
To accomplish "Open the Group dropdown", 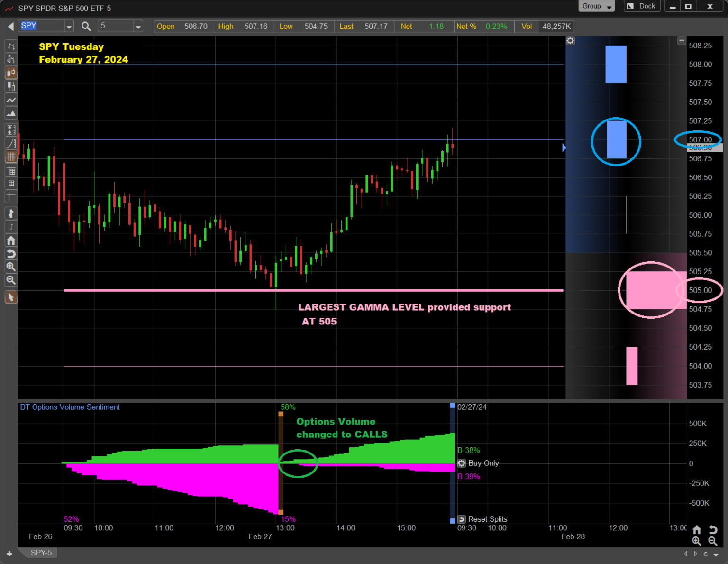I will click(x=596, y=6).
